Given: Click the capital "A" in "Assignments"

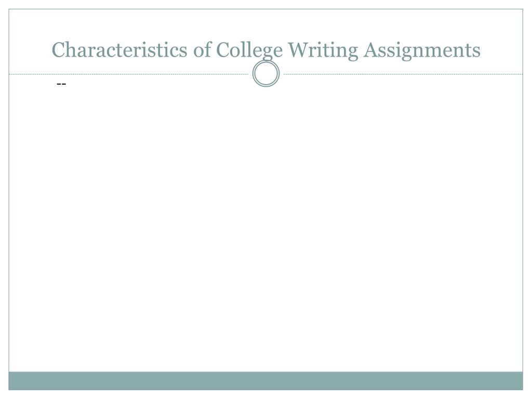Looking at the screenshot, I should (x=371, y=50).
